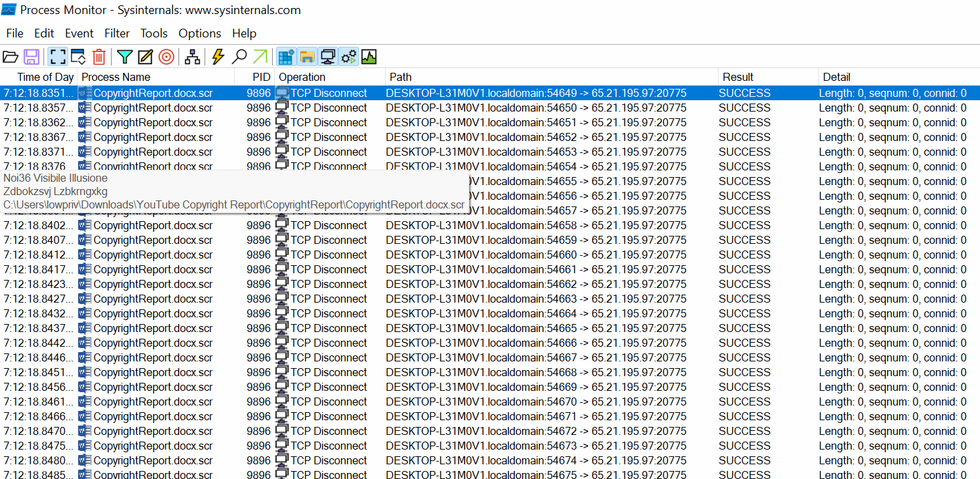This screenshot has height=479, width=980.
Task: Open the Highlight pencil tool
Action: coord(145,57)
